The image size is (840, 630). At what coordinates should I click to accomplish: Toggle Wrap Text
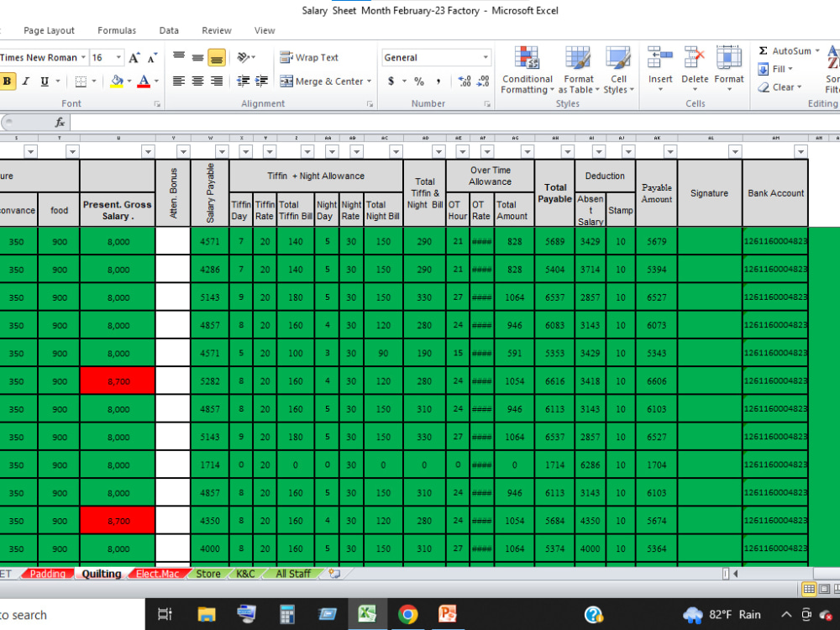tap(309, 57)
